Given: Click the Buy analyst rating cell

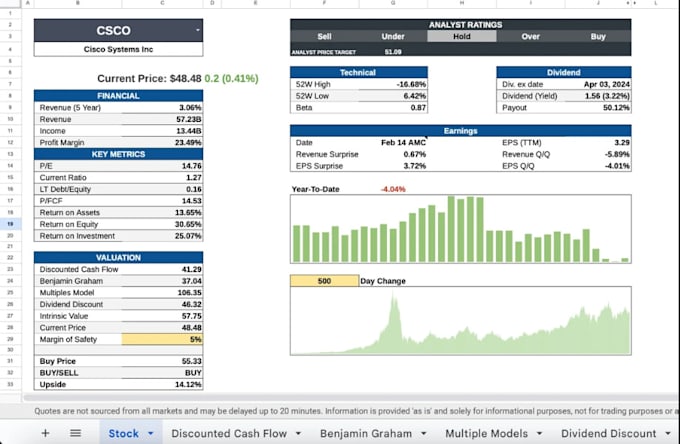Looking at the screenshot, I should [598, 36].
